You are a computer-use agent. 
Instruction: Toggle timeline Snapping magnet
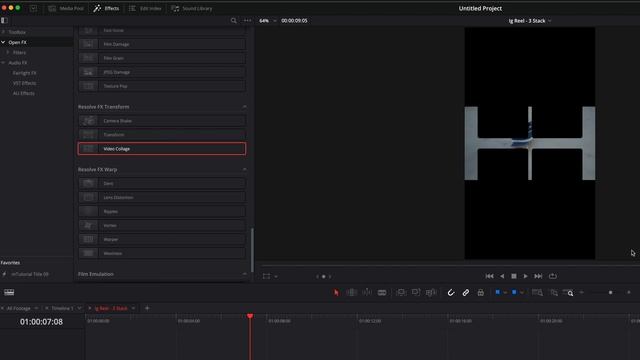point(451,293)
